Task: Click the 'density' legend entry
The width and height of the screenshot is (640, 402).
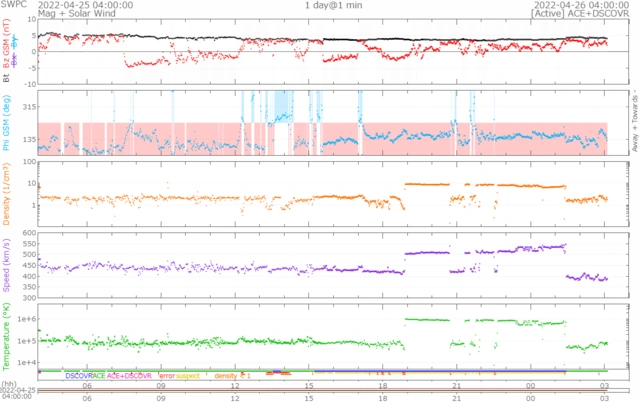Action: pos(226,376)
